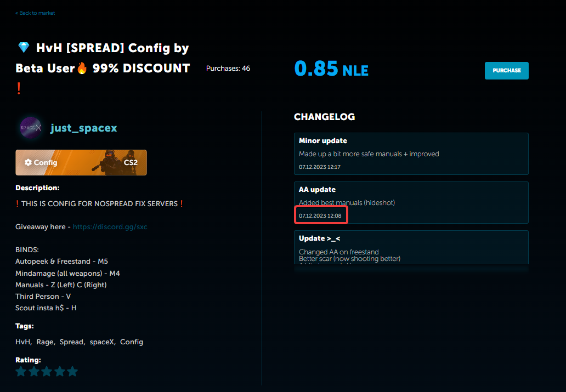
Task: Open the discord.gg/sxc giveaway link
Action: pos(110,226)
